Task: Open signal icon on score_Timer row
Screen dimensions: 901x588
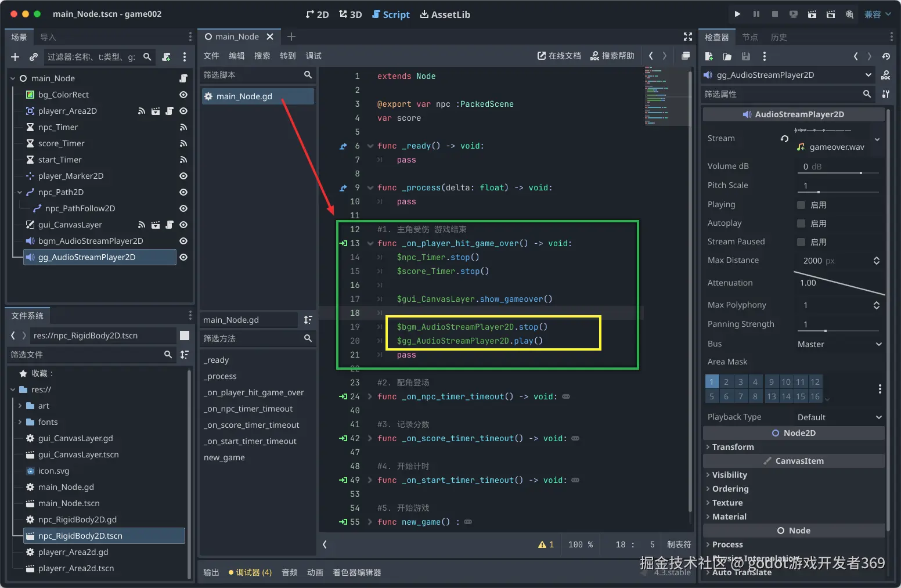Action: [183, 143]
